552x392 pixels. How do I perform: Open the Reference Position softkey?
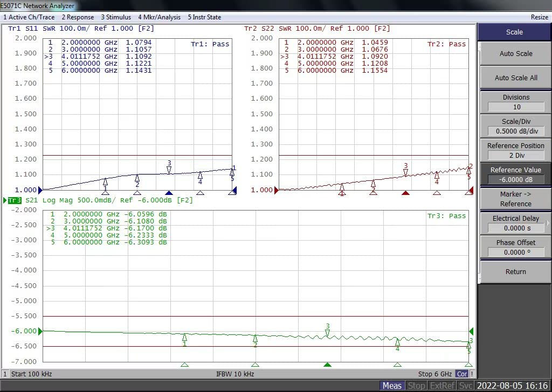(516, 150)
